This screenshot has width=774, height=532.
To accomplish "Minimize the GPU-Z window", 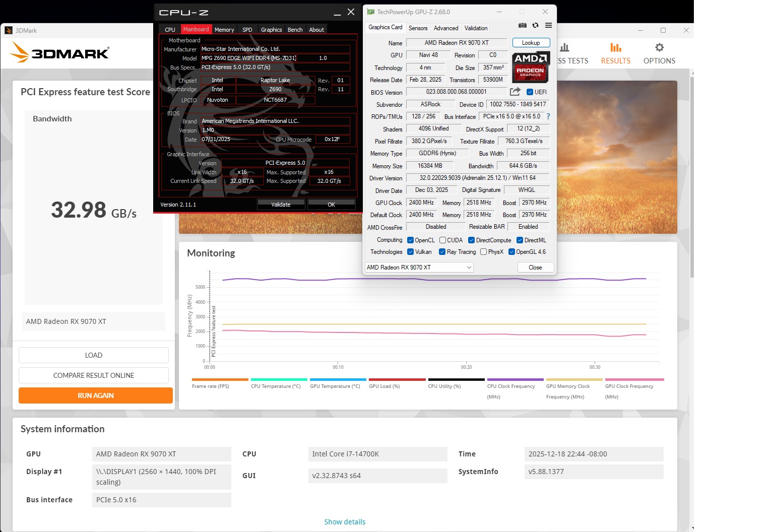I will [499, 12].
